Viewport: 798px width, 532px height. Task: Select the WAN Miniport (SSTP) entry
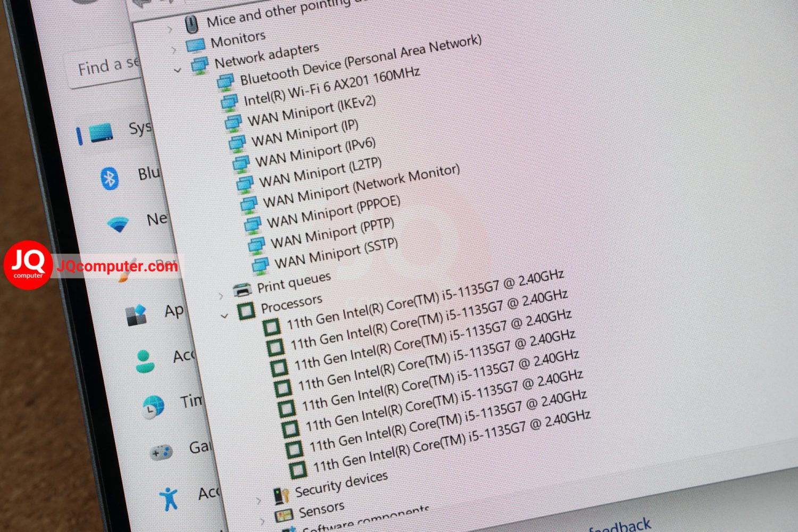(336, 254)
